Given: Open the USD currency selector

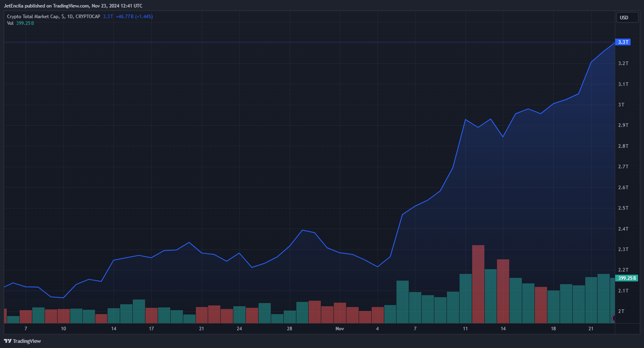Looking at the screenshot, I should click(627, 17).
